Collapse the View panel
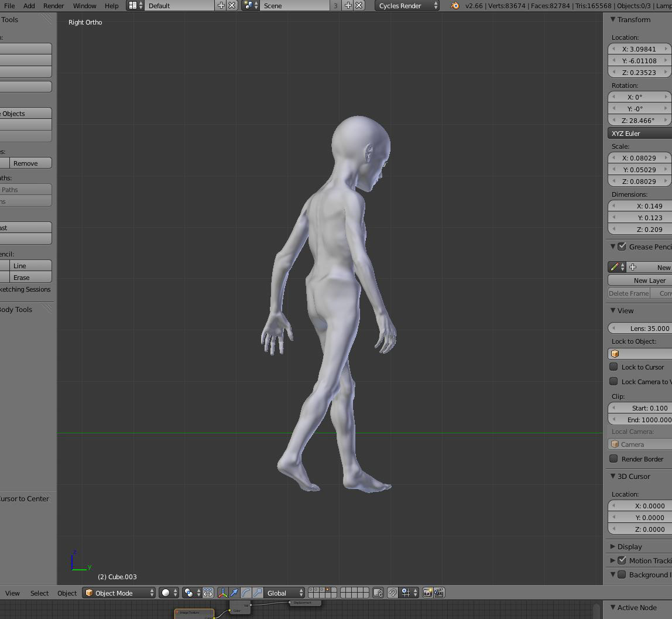The image size is (672, 619). (613, 310)
